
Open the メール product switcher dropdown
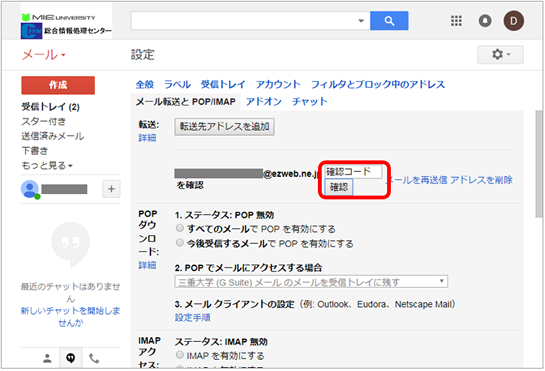[43, 55]
